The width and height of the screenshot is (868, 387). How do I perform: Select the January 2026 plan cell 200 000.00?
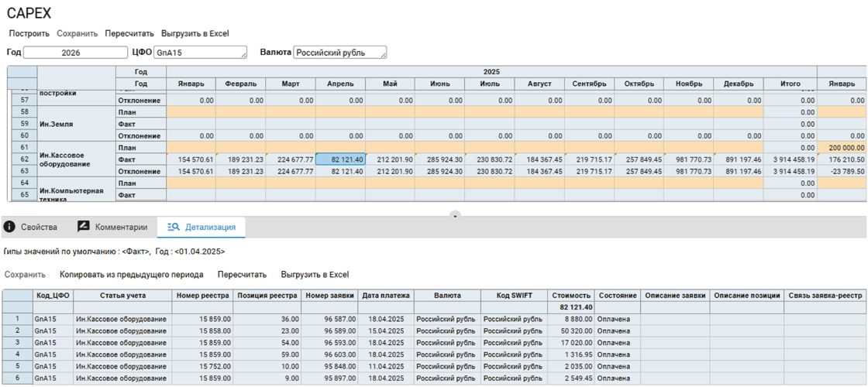(x=842, y=147)
